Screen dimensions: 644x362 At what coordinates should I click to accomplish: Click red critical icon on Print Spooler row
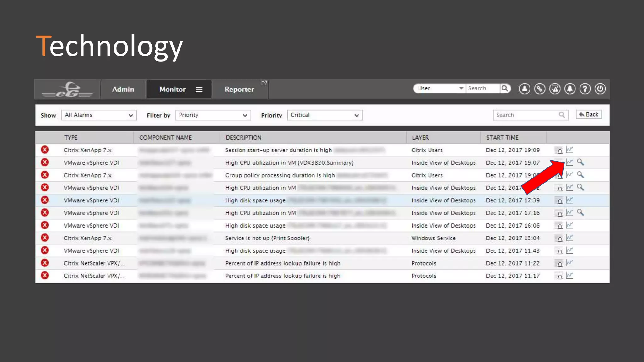tap(45, 238)
